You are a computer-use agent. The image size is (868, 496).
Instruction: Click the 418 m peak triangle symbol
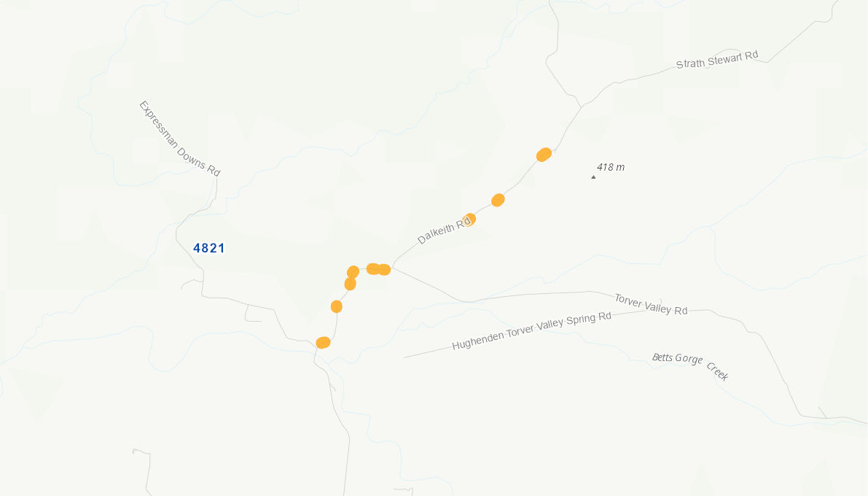(593, 177)
